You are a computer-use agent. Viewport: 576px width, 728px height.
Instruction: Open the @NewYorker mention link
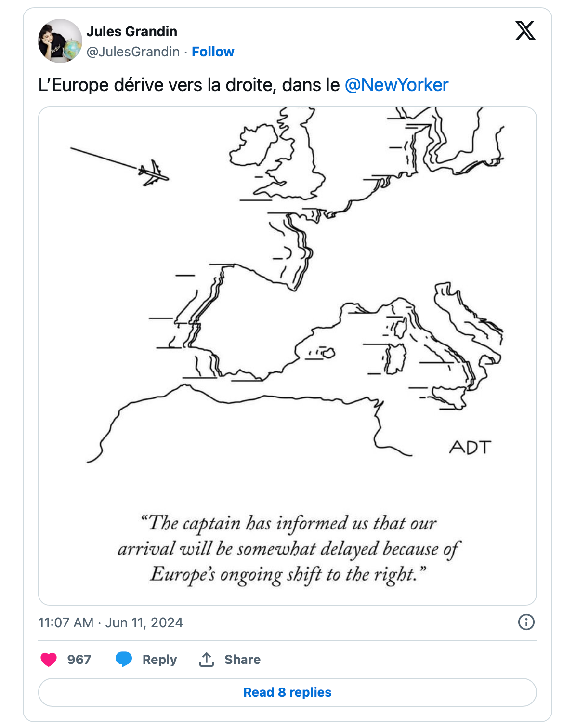396,85
